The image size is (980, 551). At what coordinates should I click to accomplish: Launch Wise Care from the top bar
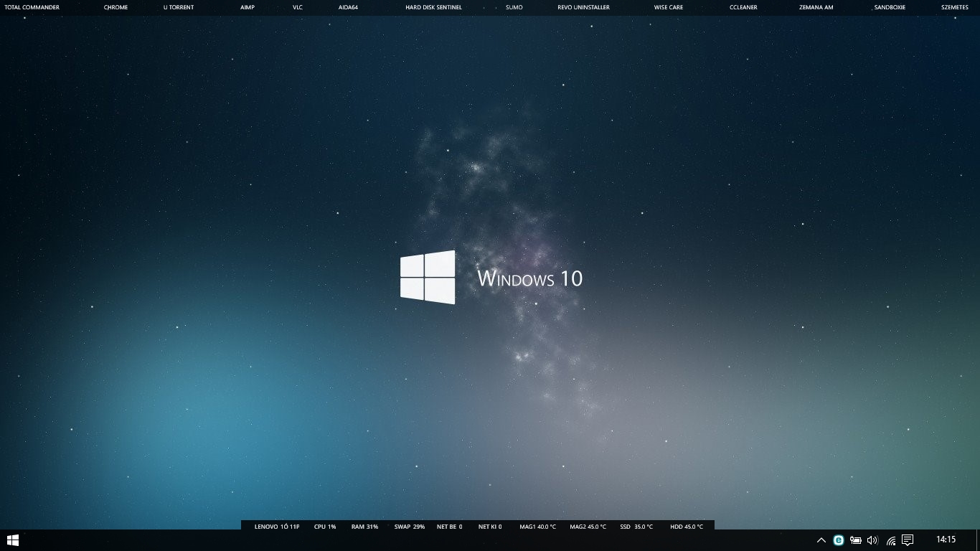click(x=669, y=7)
